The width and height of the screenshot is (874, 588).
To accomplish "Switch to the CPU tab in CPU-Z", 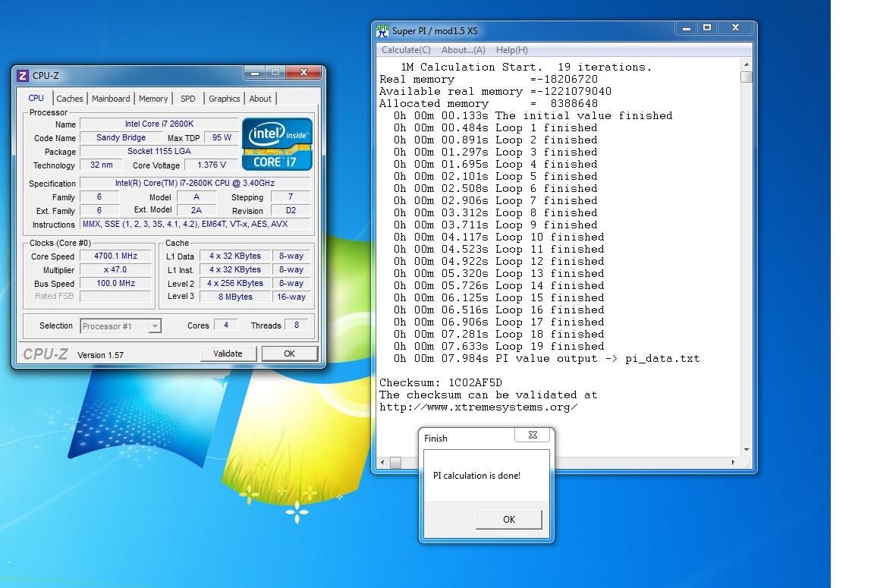I will coord(36,98).
